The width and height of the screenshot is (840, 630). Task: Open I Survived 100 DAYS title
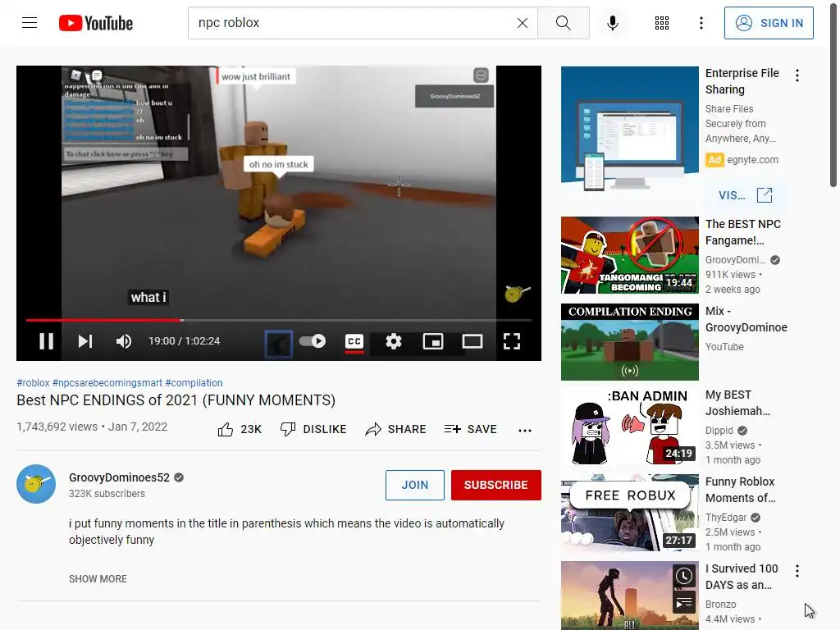[x=742, y=577]
